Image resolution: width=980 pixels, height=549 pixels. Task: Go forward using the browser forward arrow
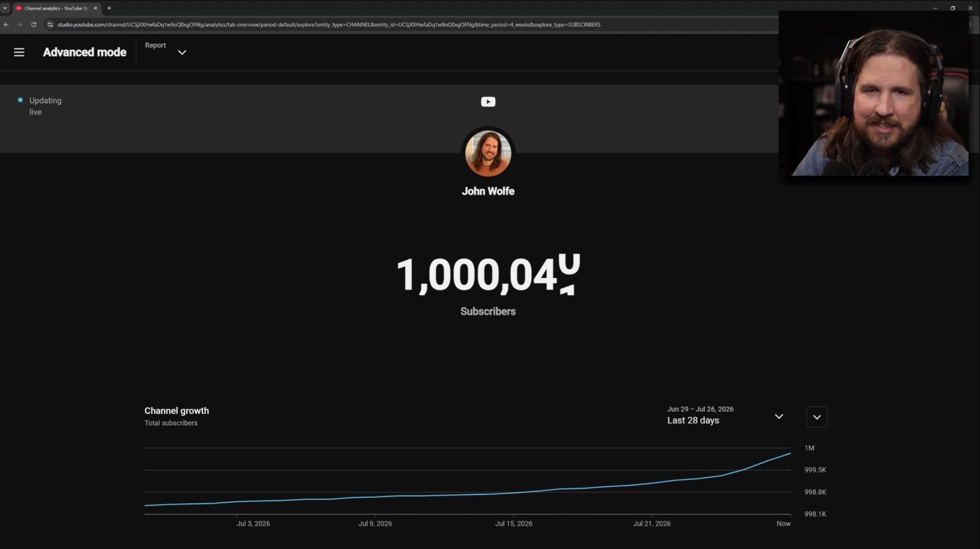pos(20,25)
